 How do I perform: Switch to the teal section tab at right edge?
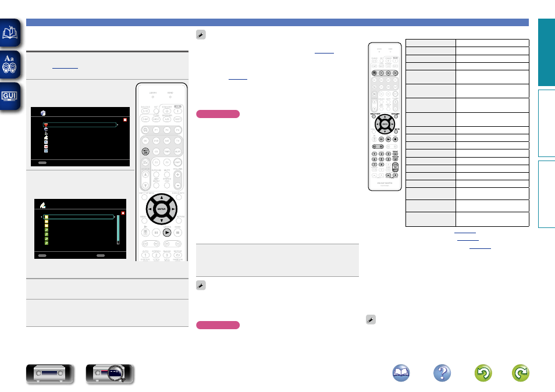coord(546,52)
